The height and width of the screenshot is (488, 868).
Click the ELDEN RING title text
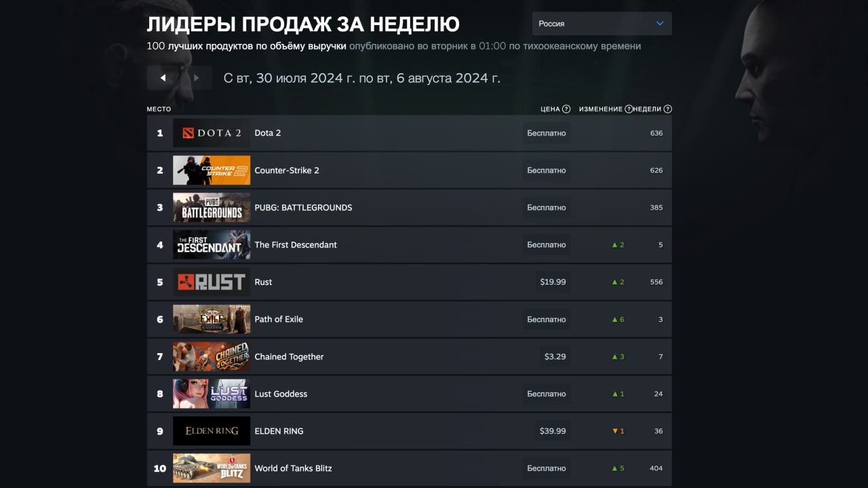click(x=279, y=431)
